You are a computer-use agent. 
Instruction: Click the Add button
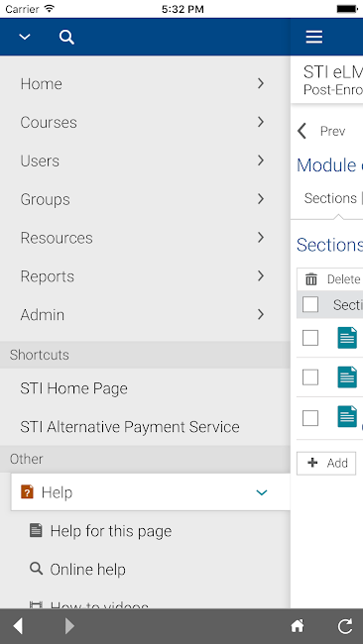(x=326, y=464)
